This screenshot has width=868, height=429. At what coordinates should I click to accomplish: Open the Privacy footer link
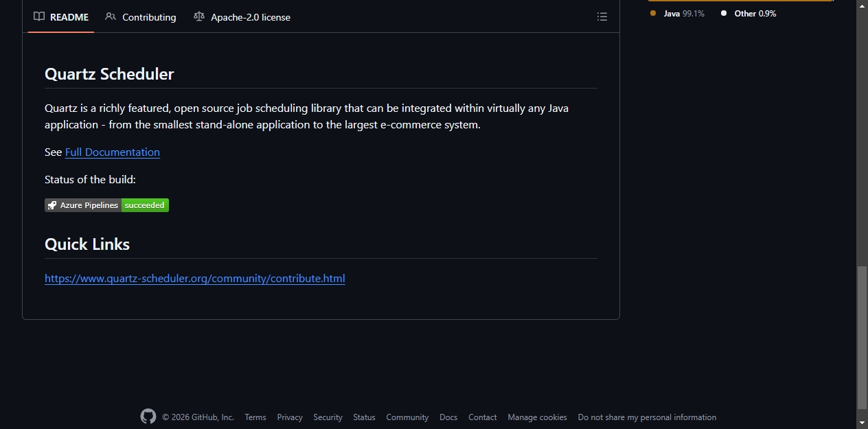pyautogui.click(x=290, y=417)
